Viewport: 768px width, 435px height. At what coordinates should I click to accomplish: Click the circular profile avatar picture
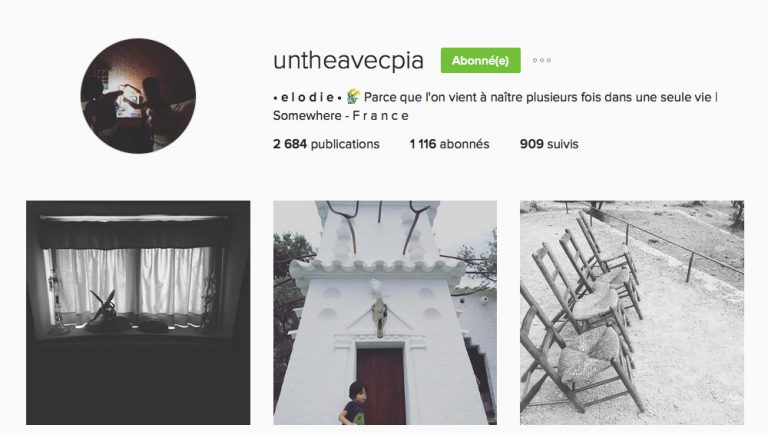(138, 96)
